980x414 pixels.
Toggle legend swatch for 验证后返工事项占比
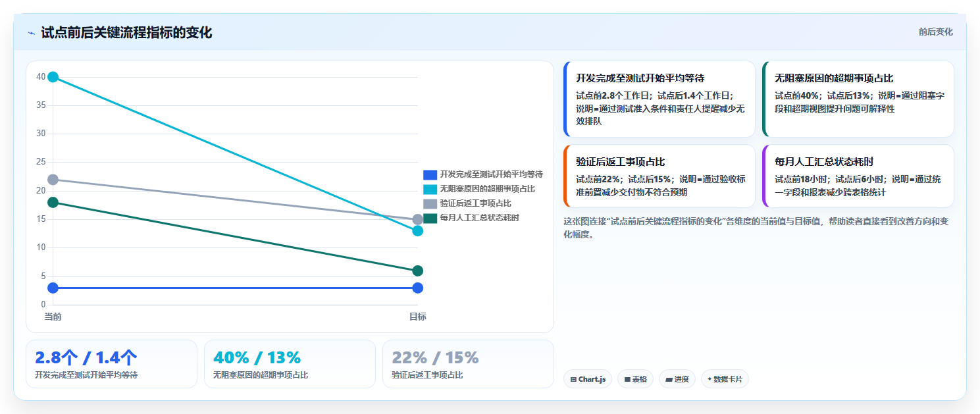pos(430,203)
